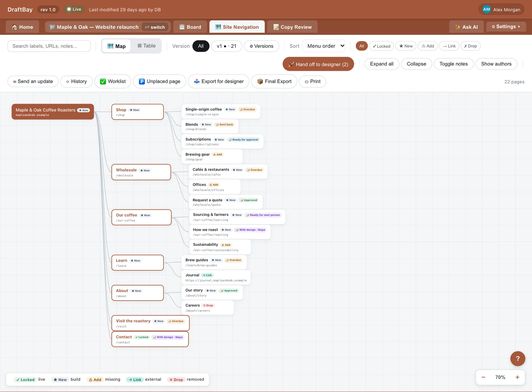Viewport: 532px width, 392px height.
Task: Open the Request a quote card
Action: (226, 202)
